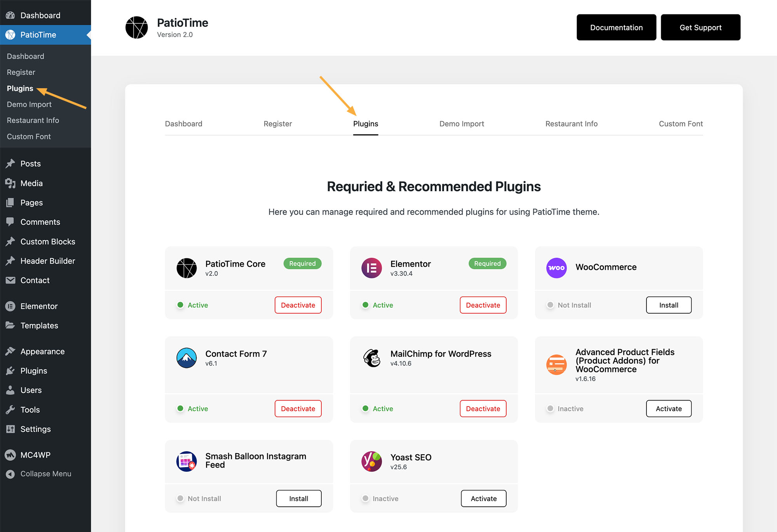Click the Elementor plugin card icon
This screenshot has height=532, width=777.
pyautogui.click(x=371, y=268)
